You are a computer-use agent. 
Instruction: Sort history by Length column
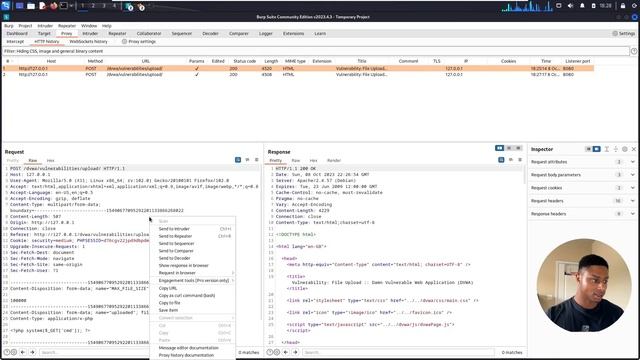271,61
